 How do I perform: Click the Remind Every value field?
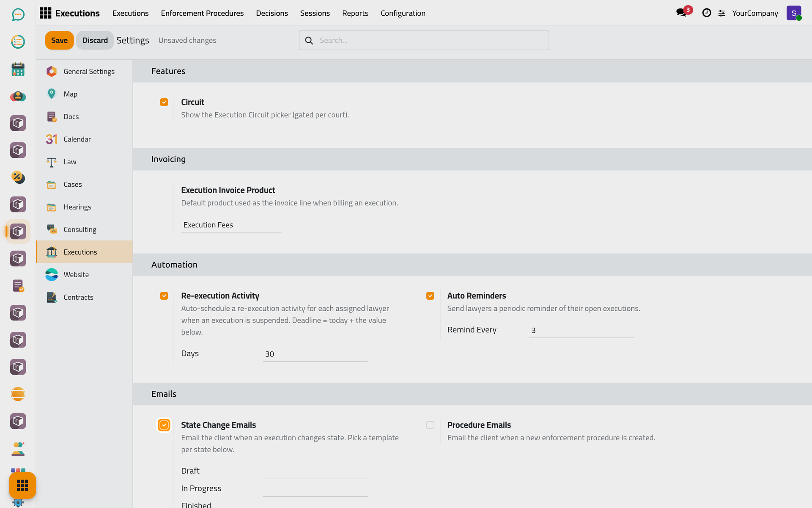tap(581, 331)
